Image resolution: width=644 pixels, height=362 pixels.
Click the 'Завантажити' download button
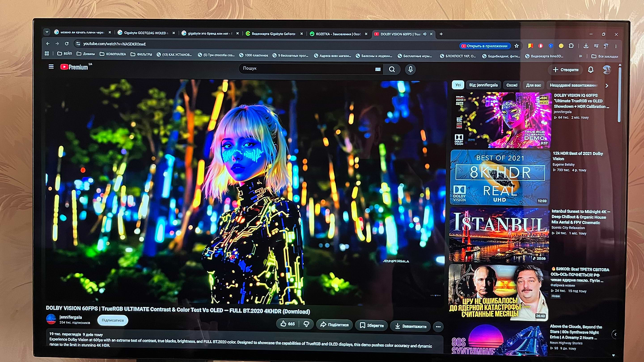(x=410, y=326)
